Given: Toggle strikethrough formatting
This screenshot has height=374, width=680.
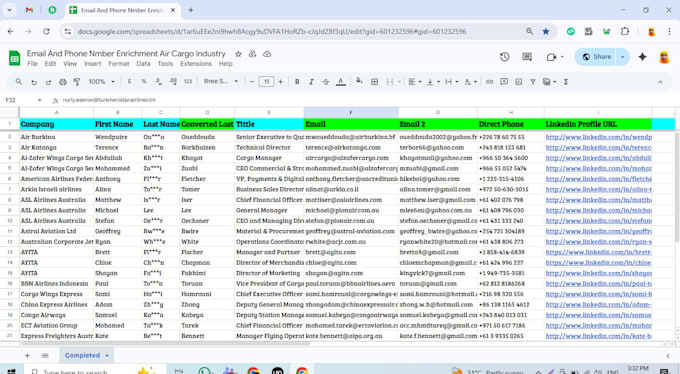Looking at the screenshot, I should (x=326, y=82).
